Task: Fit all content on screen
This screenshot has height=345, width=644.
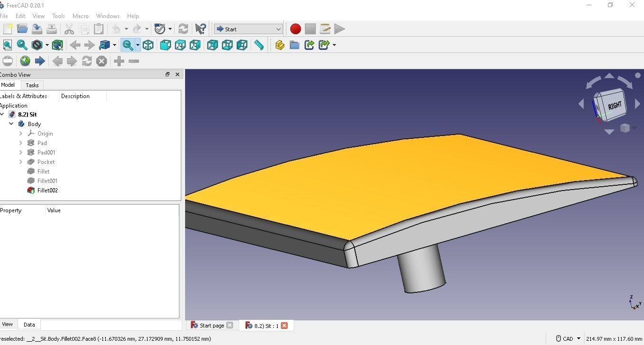Action: [x=7, y=45]
